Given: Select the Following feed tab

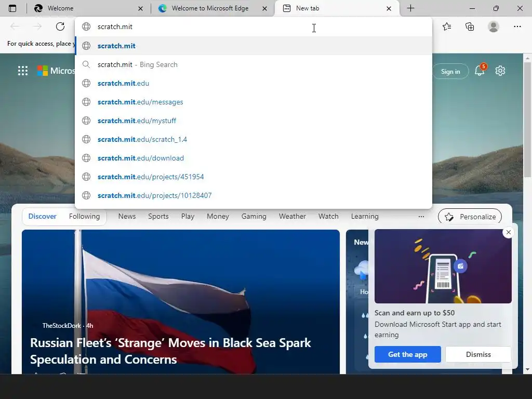Looking at the screenshot, I should click(x=85, y=217).
